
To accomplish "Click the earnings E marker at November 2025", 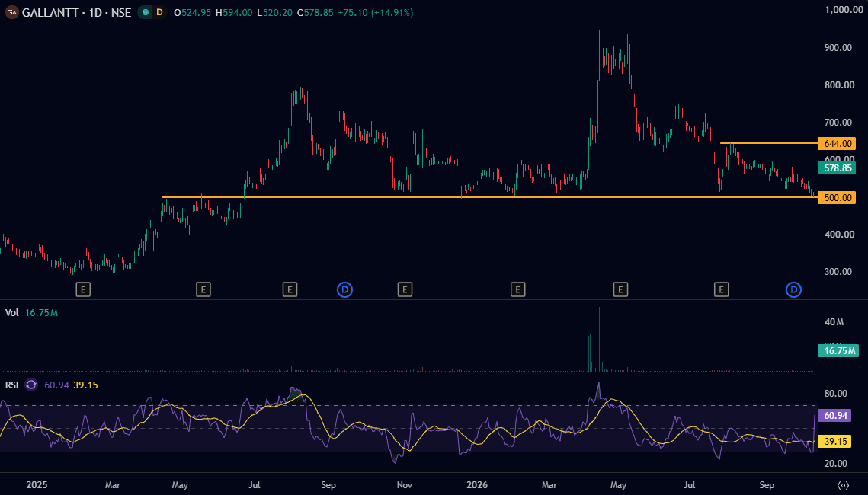I will (x=405, y=289).
